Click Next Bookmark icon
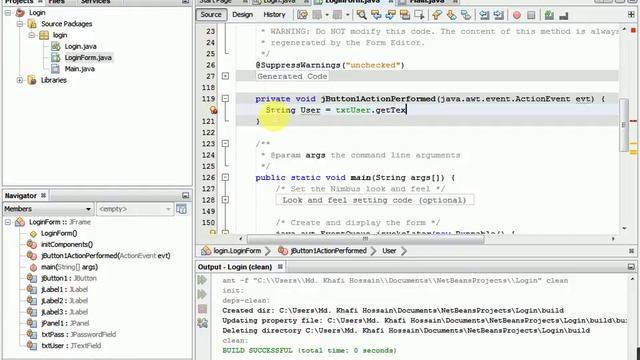 [451, 15]
